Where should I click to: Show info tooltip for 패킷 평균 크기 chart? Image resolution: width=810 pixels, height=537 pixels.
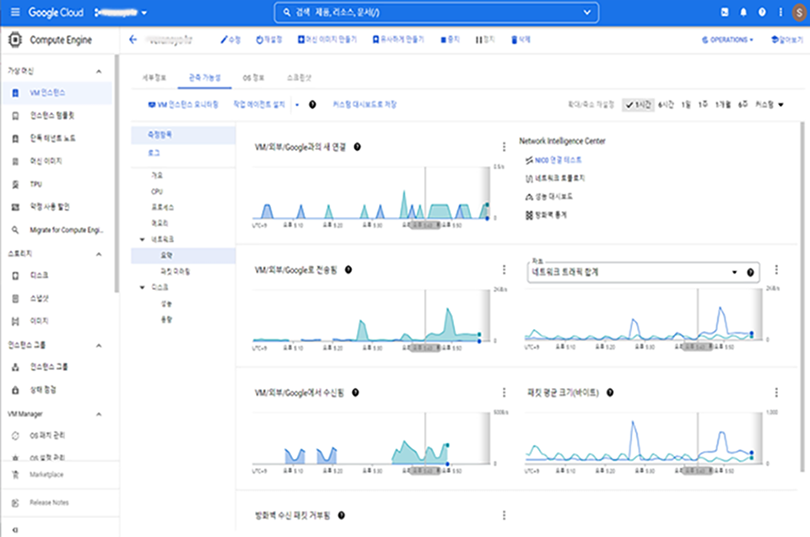click(610, 392)
